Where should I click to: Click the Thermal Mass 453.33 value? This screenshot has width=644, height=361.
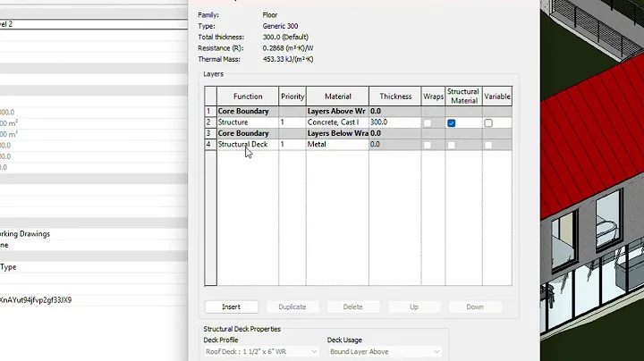point(288,59)
